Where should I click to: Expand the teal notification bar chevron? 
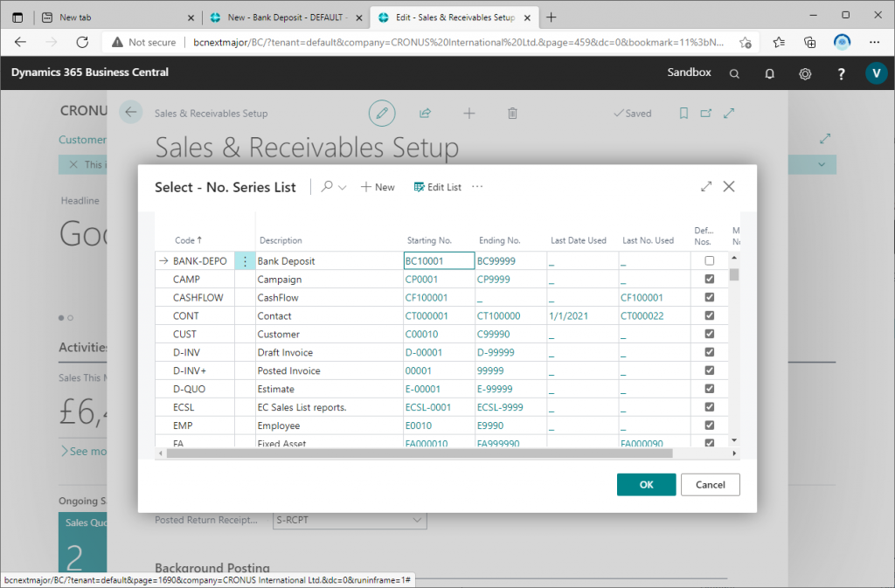822,164
